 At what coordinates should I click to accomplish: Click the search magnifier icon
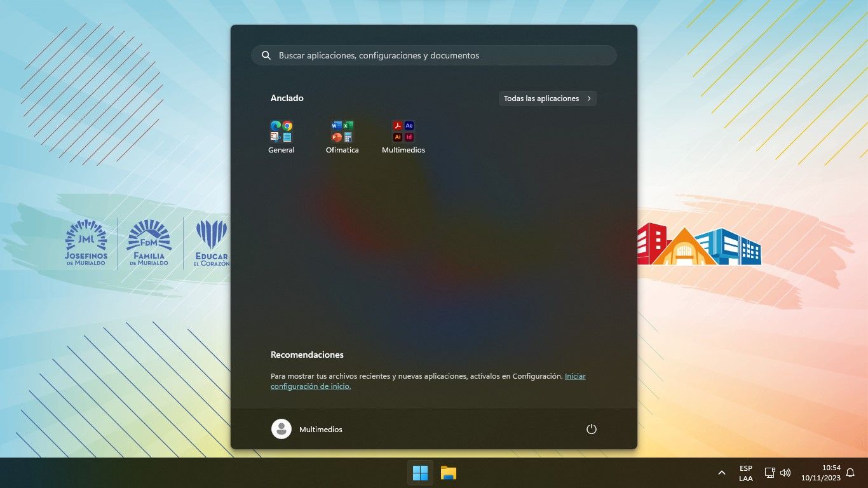coord(266,55)
